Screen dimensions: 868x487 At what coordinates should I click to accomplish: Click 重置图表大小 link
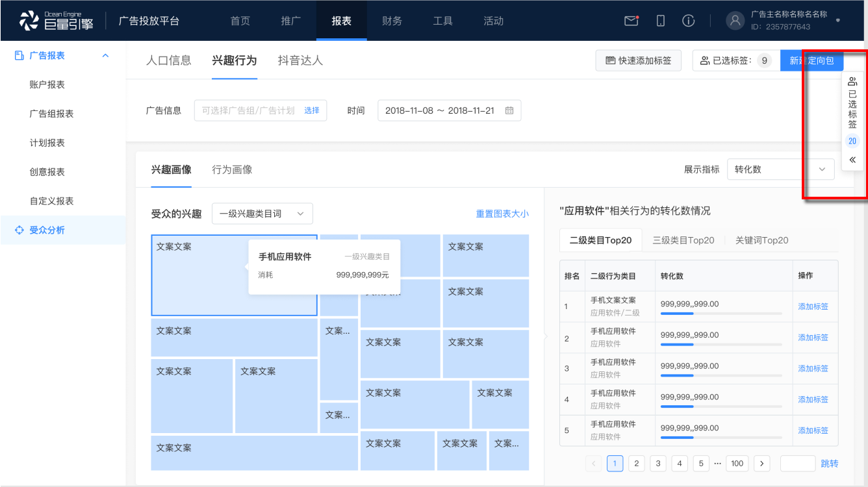pyautogui.click(x=502, y=214)
